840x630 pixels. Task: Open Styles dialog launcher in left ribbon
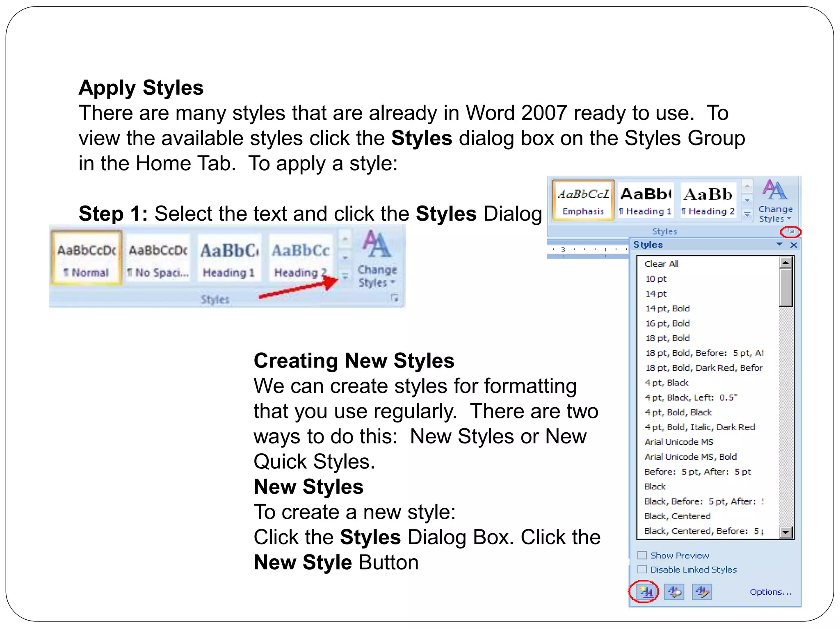tap(395, 298)
